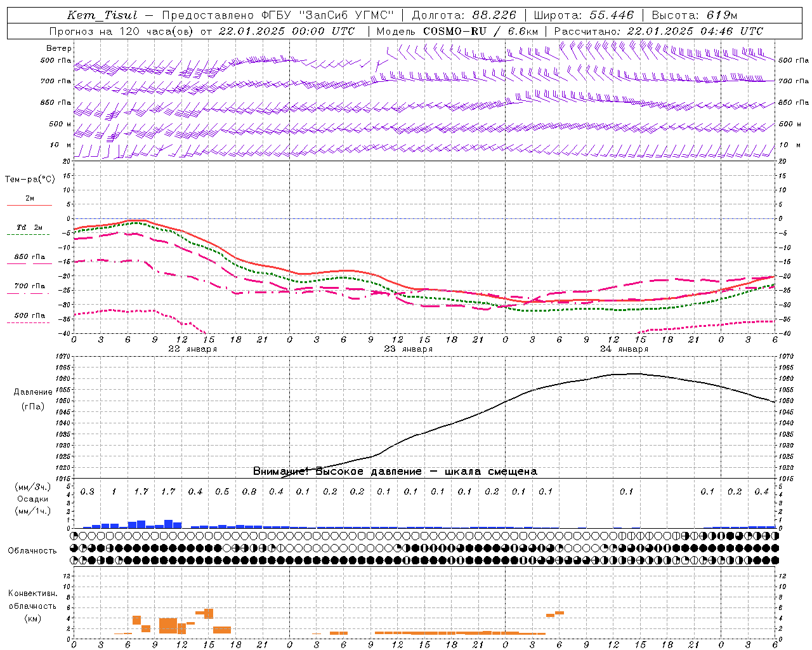Click the warning Внимание! Высокое давление — шкала смещена
Image resolution: width=812 pixels, height=650 pixels.
[x=395, y=471]
